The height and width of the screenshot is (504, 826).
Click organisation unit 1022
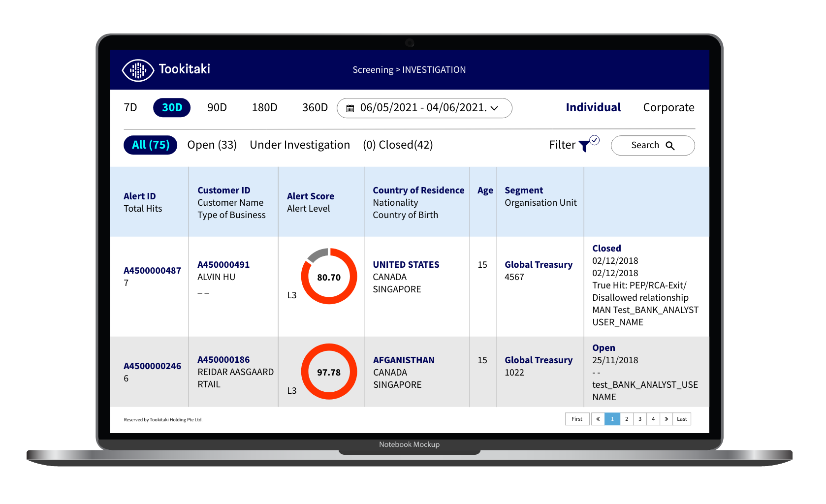tap(514, 373)
